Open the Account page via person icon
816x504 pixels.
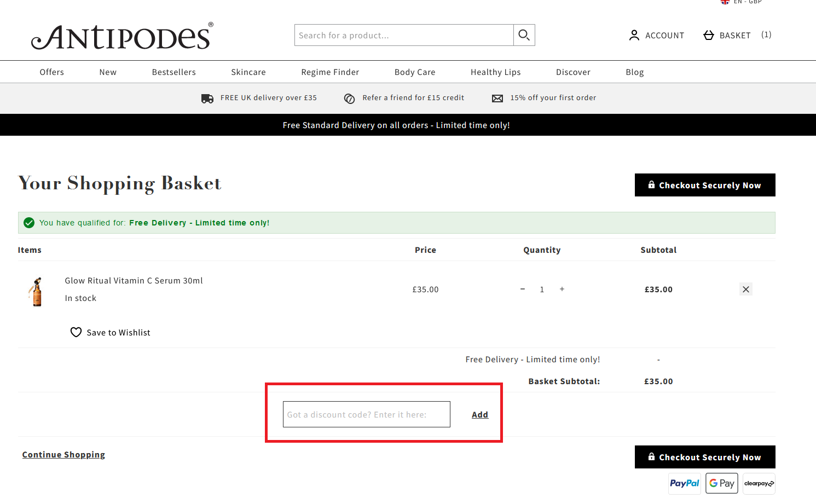point(634,36)
